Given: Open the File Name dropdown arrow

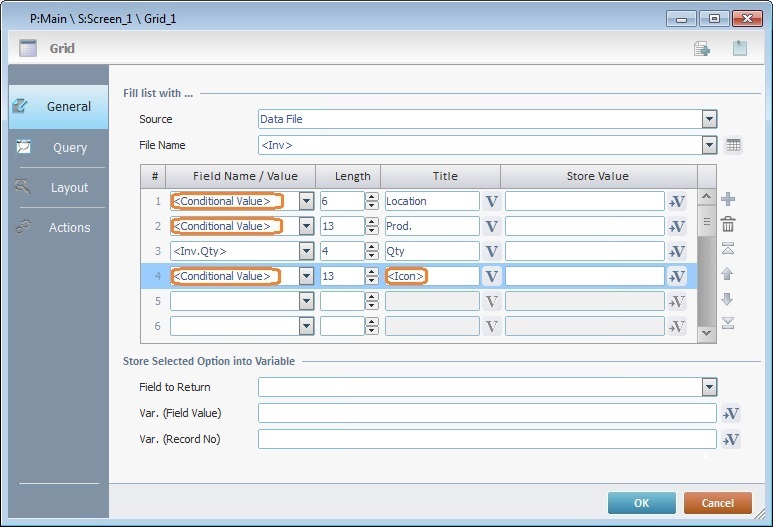Looking at the screenshot, I should click(x=709, y=145).
